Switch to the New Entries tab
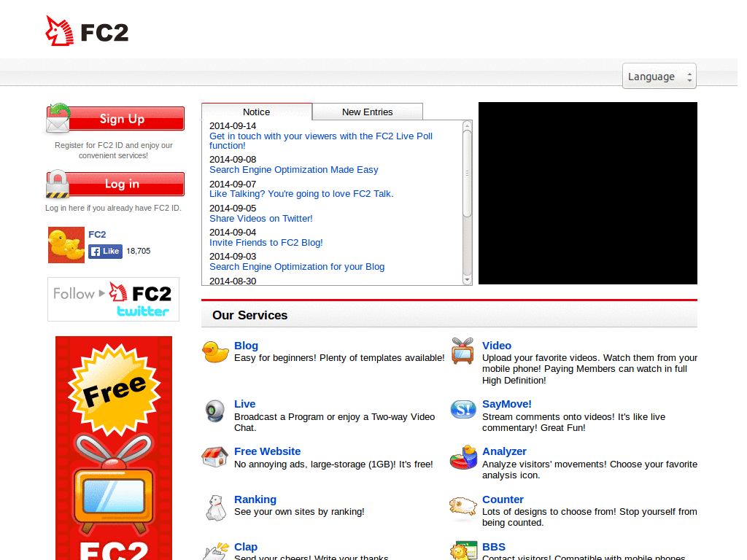 pos(367,111)
